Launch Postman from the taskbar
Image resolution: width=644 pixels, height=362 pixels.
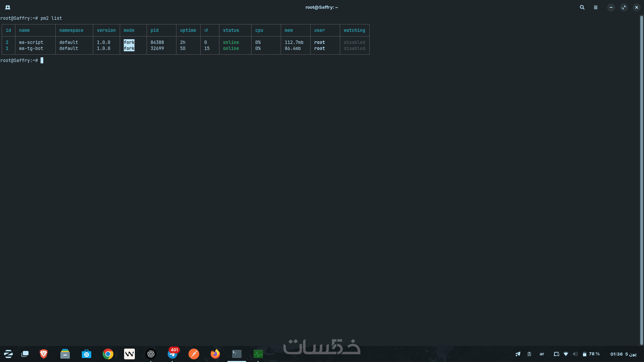click(x=194, y=354)
